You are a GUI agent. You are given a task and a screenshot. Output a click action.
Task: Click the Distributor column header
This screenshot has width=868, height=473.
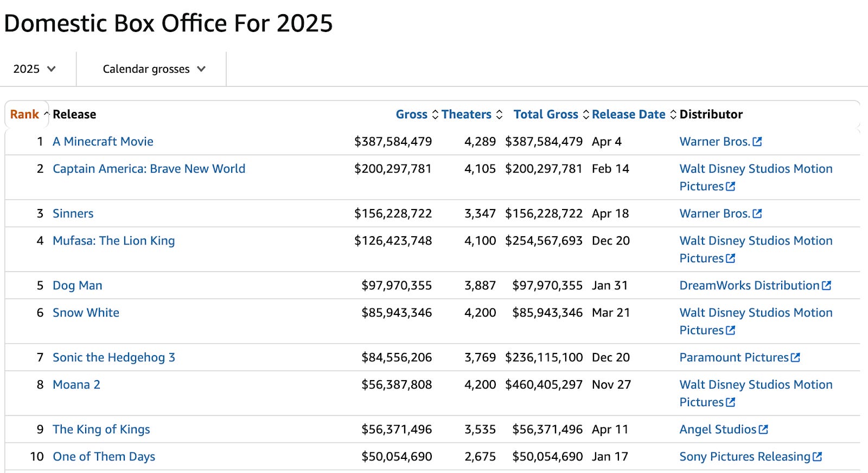(711, 114)
